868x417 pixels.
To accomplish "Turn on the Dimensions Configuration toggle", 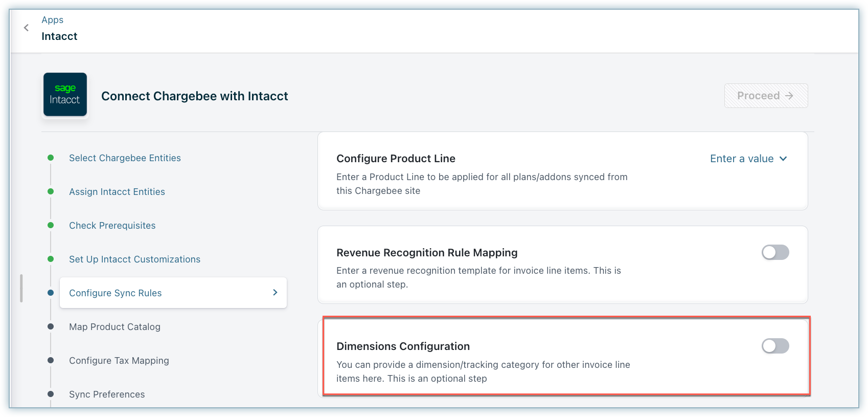I will (775, 346).
